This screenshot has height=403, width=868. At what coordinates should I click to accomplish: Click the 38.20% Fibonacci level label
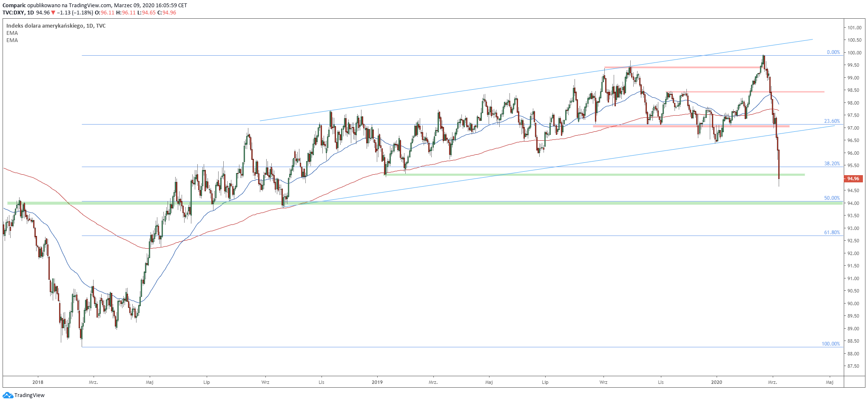pos(832,164)
